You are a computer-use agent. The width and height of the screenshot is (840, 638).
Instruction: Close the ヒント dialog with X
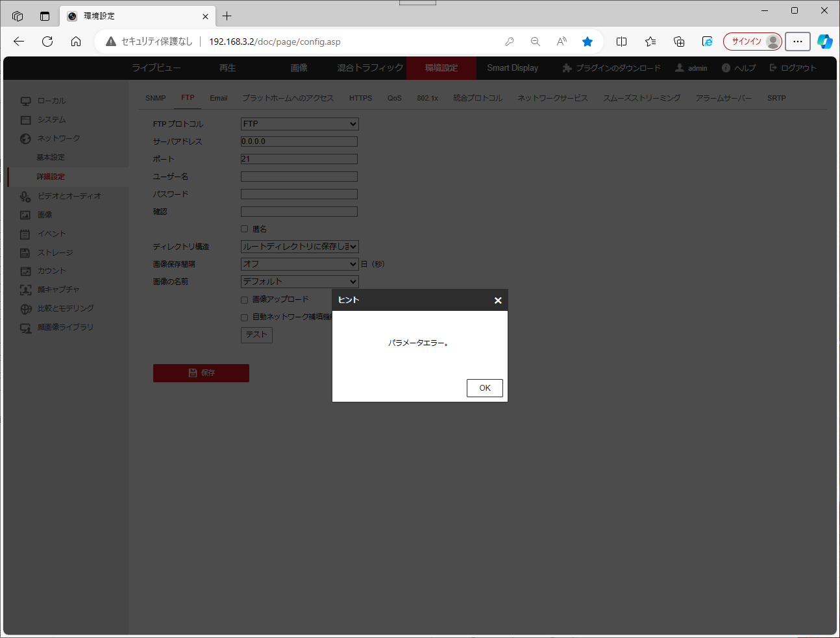tap(498, 301)
